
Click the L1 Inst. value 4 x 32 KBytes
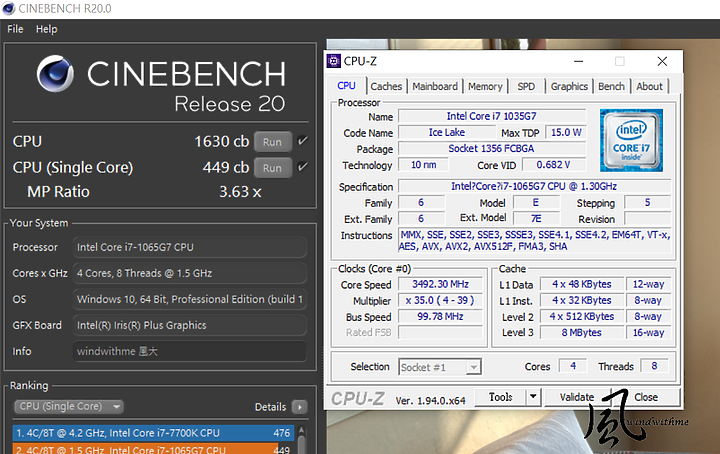point(582,300)
